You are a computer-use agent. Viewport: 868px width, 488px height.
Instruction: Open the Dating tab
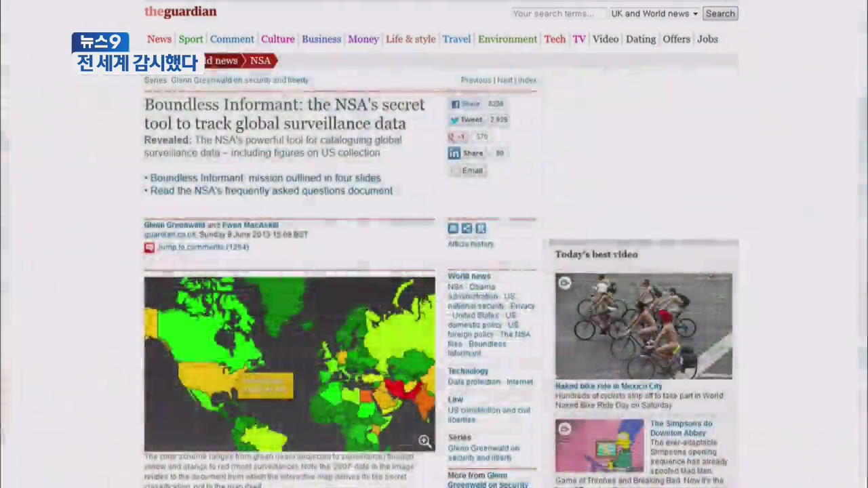coord(641,39)
